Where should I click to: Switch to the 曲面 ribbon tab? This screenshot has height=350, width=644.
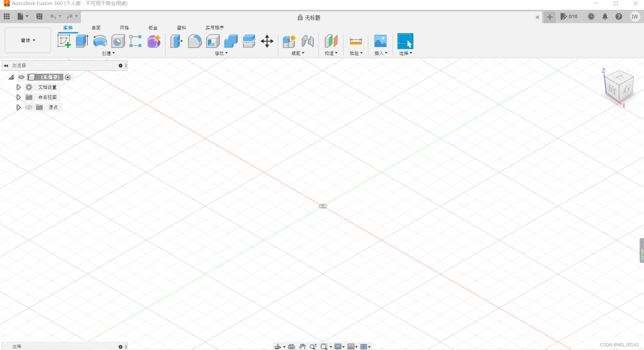click(x=96, y=27)
